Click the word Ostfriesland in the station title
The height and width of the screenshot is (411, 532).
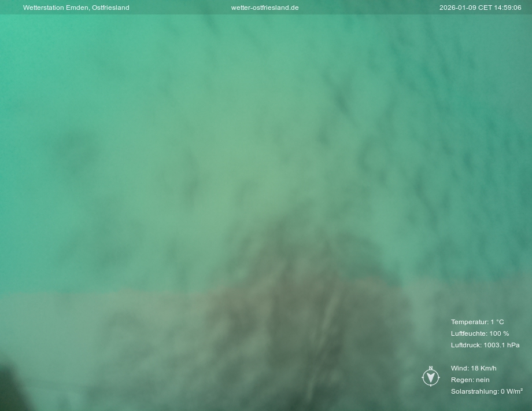click(x=110, y=8)
